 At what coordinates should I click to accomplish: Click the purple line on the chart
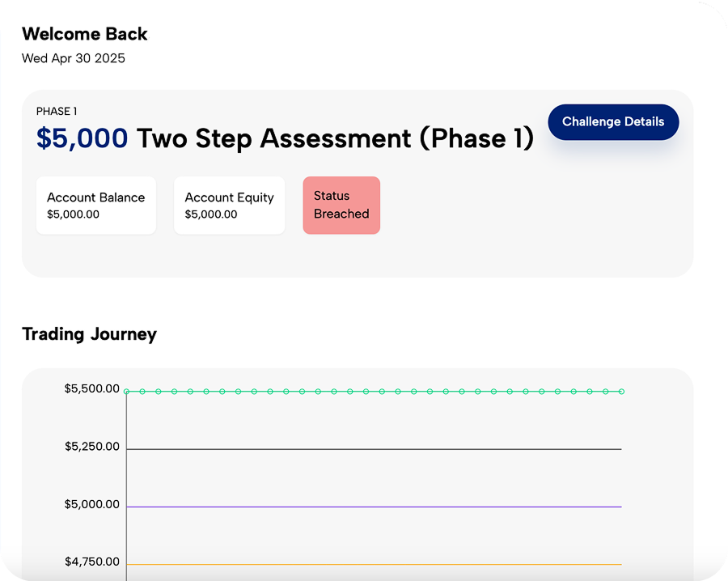(x=372, y=507)
